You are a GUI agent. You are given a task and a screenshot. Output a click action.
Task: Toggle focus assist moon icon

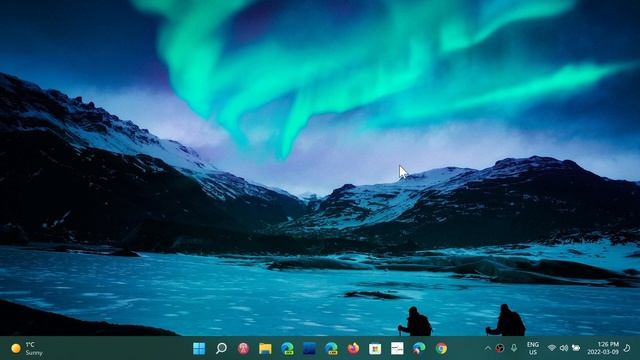pyautogui.click(x=627, y=348)
